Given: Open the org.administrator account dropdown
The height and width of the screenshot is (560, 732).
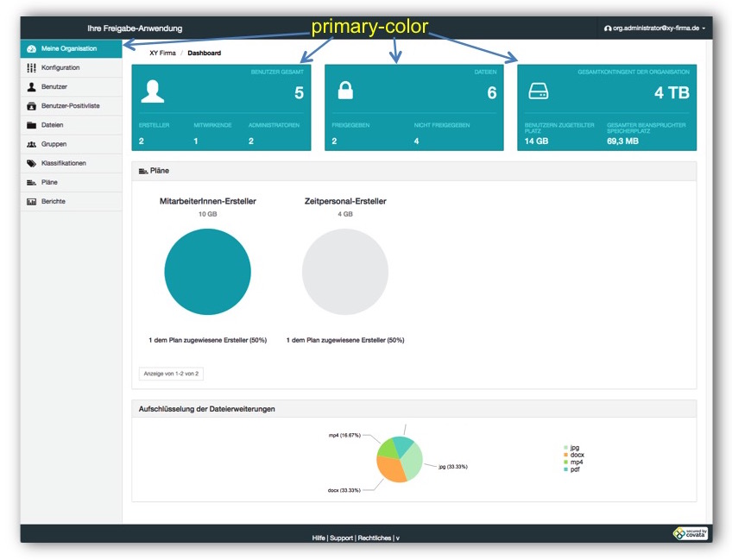Looking at the screenshot, I should [x=654, y=28].
